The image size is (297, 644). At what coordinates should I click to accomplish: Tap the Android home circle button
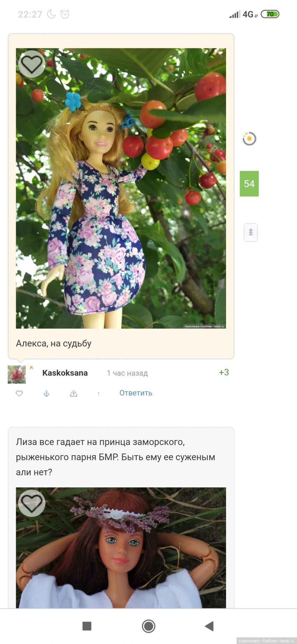click(148, 626)
